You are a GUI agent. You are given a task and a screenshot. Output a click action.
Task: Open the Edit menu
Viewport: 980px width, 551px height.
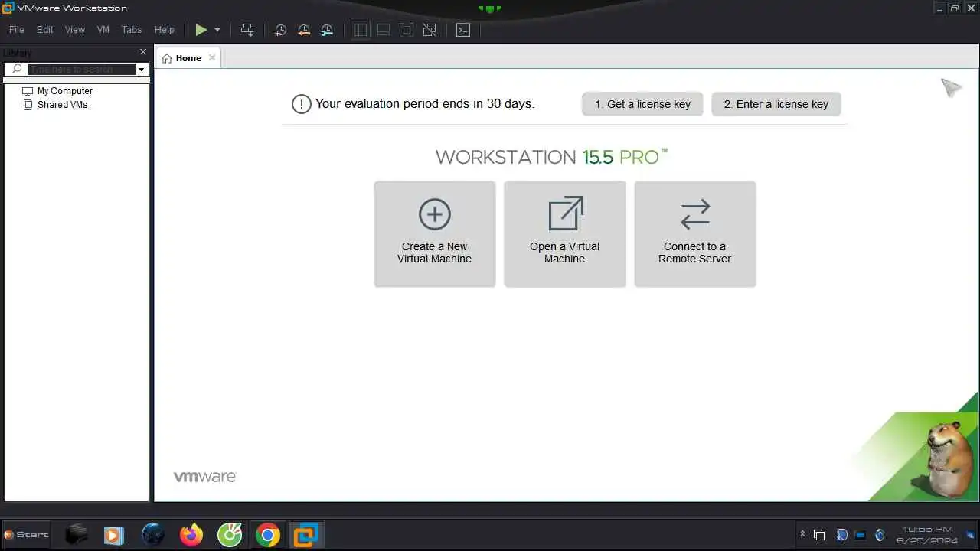point(45,30)
